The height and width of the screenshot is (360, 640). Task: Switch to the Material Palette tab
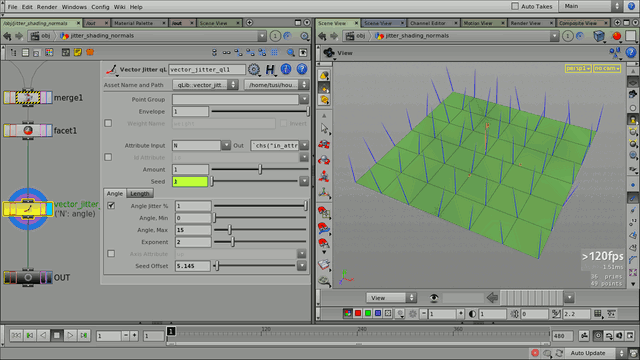pos(133,23)
